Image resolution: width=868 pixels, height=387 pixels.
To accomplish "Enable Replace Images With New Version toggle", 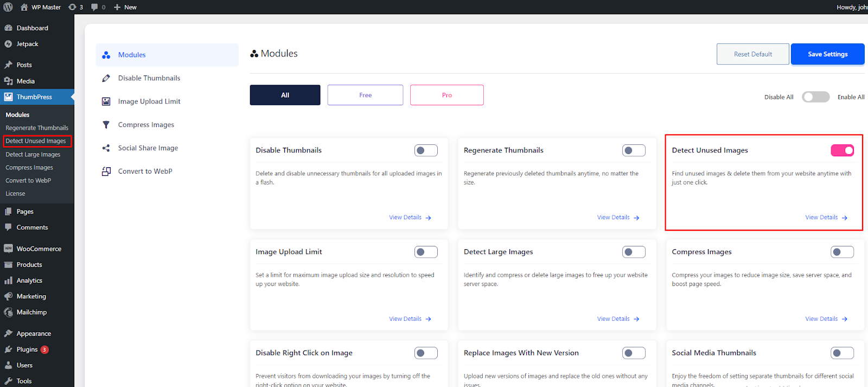I will [634, 353].
